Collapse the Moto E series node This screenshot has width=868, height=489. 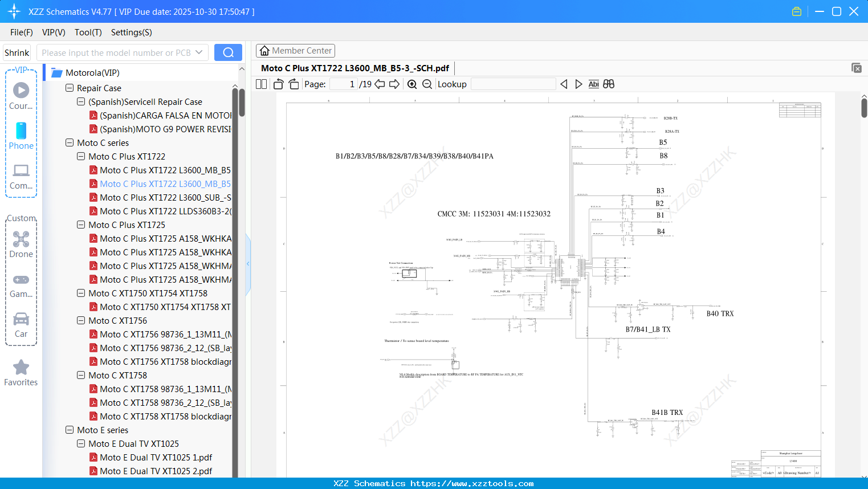click(70, 430)
